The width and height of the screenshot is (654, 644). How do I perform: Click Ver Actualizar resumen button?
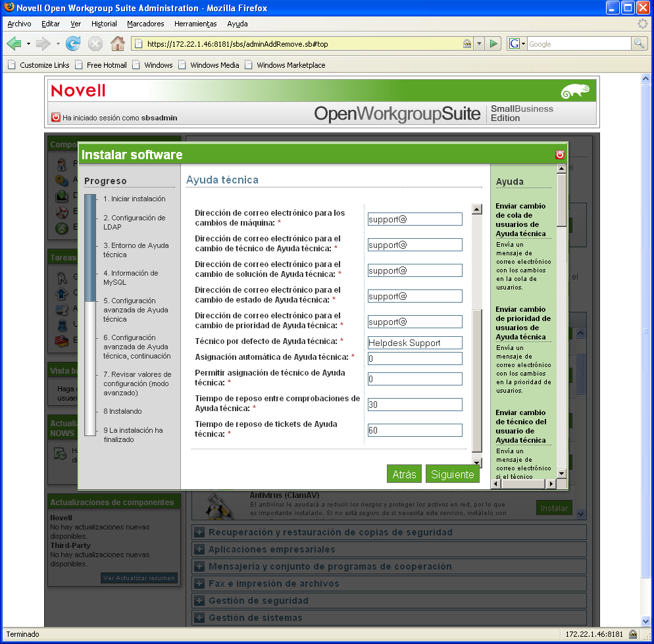139,578
